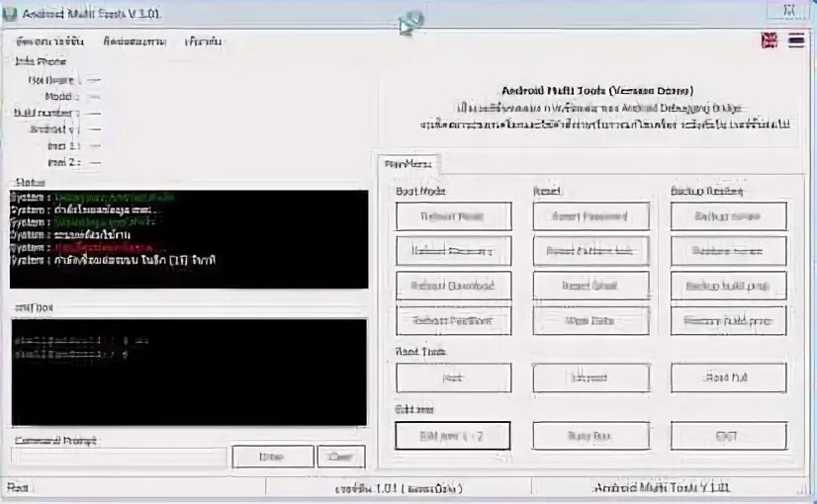Click the Restore build.prop button
The width and height of the screenshot is (817, 504).
tap(728, 321)
